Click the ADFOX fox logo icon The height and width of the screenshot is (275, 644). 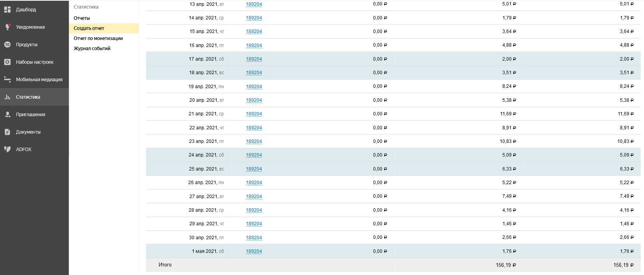(x=7, y=149)
